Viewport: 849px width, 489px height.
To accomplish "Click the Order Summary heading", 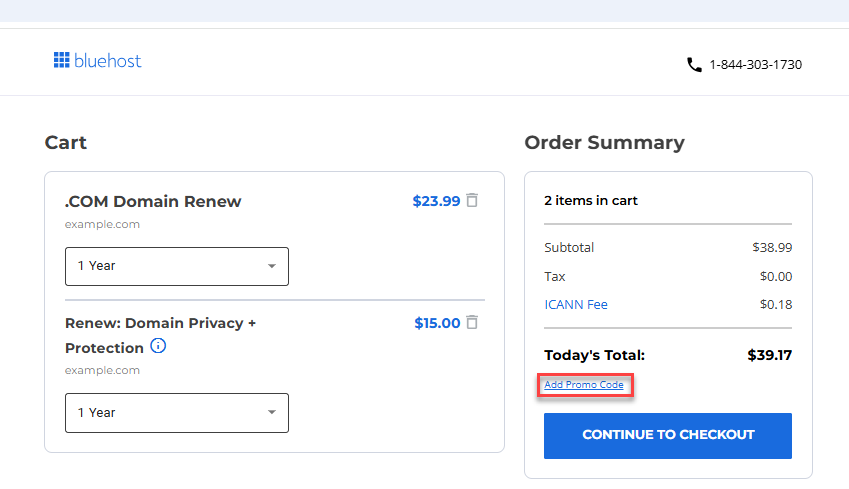I will point(604,142).
